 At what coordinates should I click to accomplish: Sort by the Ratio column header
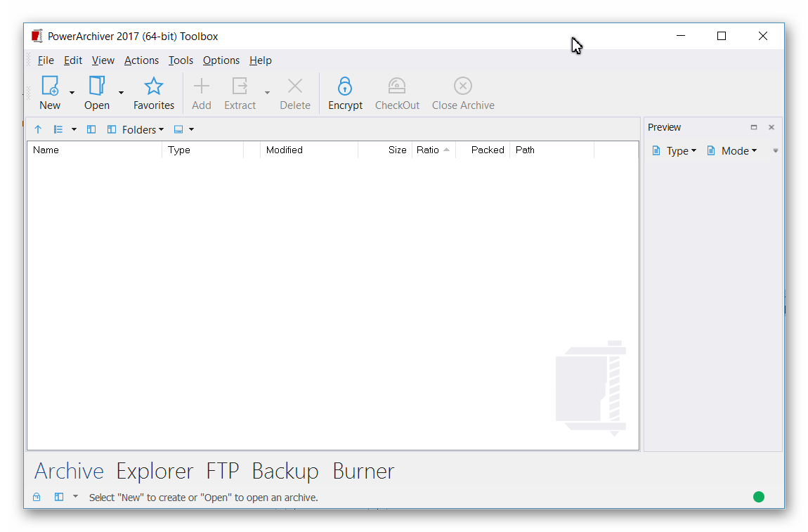pyautogui.click(x=434, y=150)
